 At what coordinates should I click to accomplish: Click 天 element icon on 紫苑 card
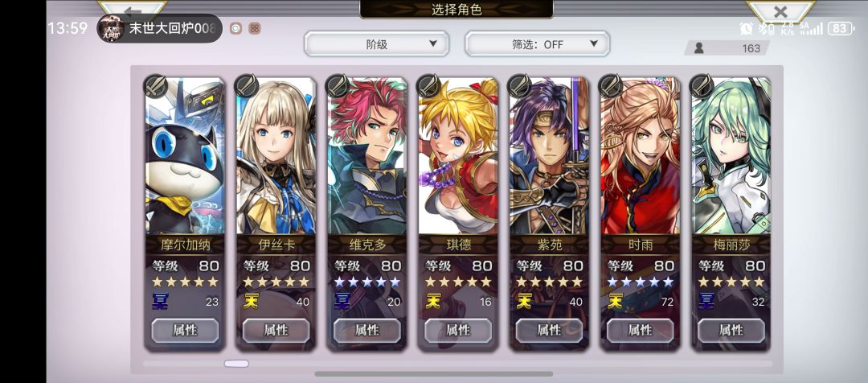[x=524, y=301]
